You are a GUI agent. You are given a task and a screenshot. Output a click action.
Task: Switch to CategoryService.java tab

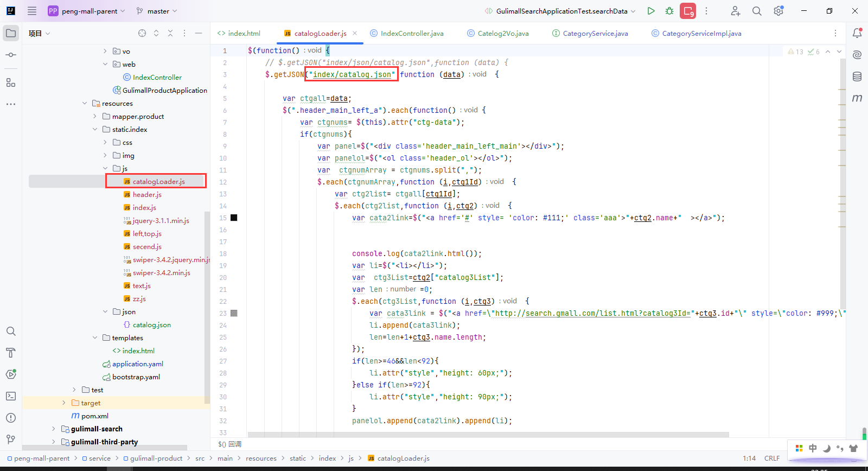(x=590, y=33)
